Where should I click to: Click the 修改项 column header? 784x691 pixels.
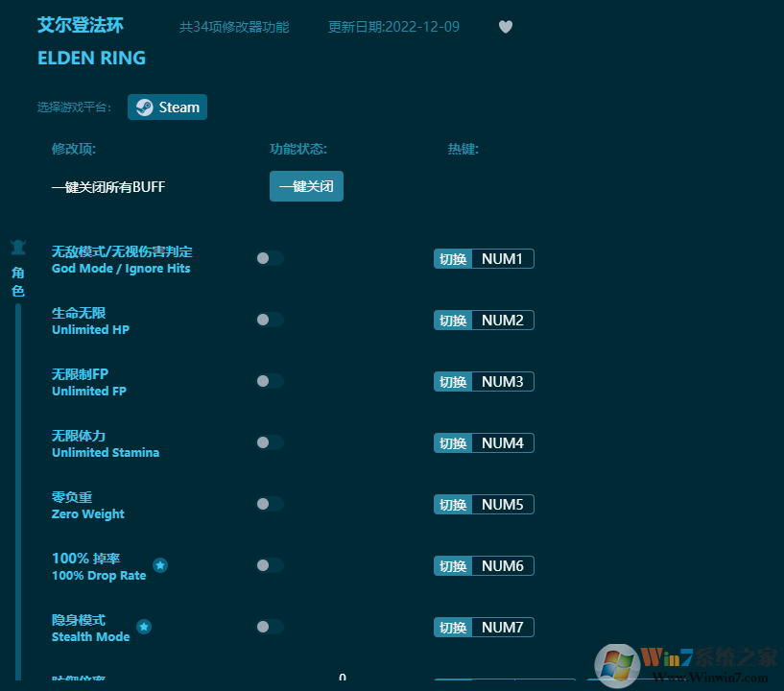(74, 149)
